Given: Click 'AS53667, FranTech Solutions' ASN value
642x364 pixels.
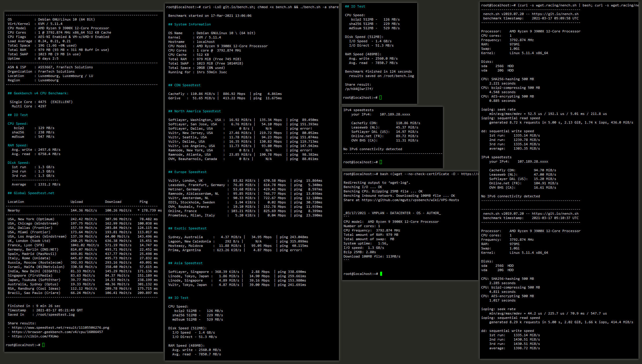Looking at the screenshot, I should pyautogui.click(x=65, y=67).
